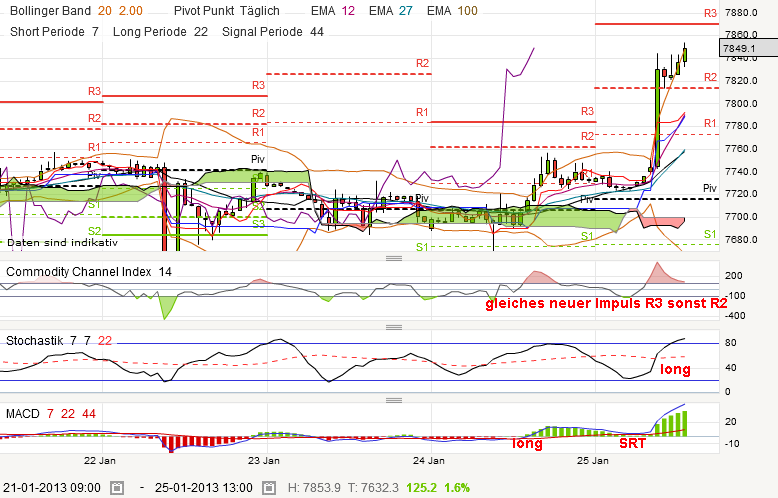Image resolution: width=778 pixels, height=498 pixels.
Task: Select the current price label 7849.1
Action: click(749, 48)
